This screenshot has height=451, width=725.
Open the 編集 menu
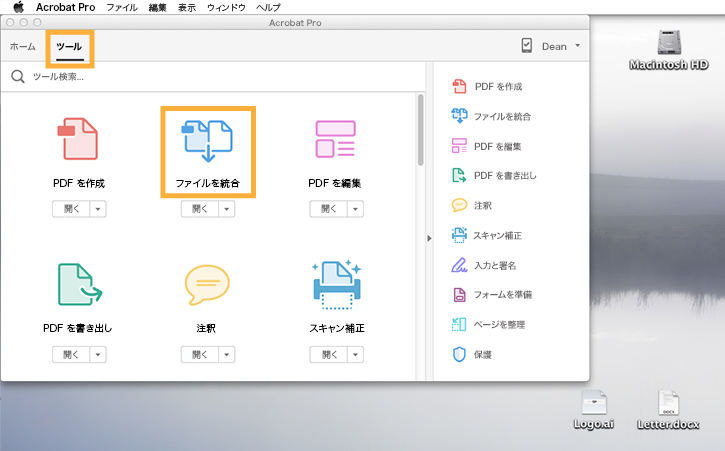tap(158, 7)
